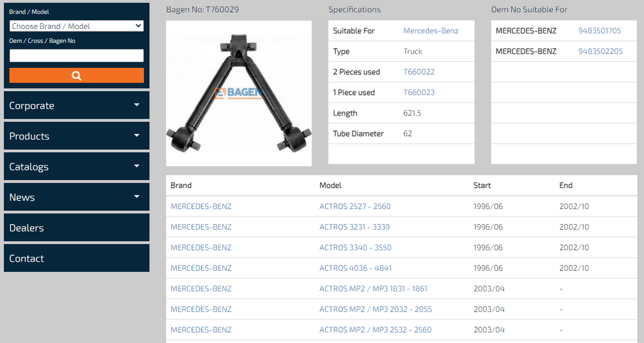Focus the Oem / Cross / Bagen No field
Screen dimensions: 644x343
[x=76, y=55]
